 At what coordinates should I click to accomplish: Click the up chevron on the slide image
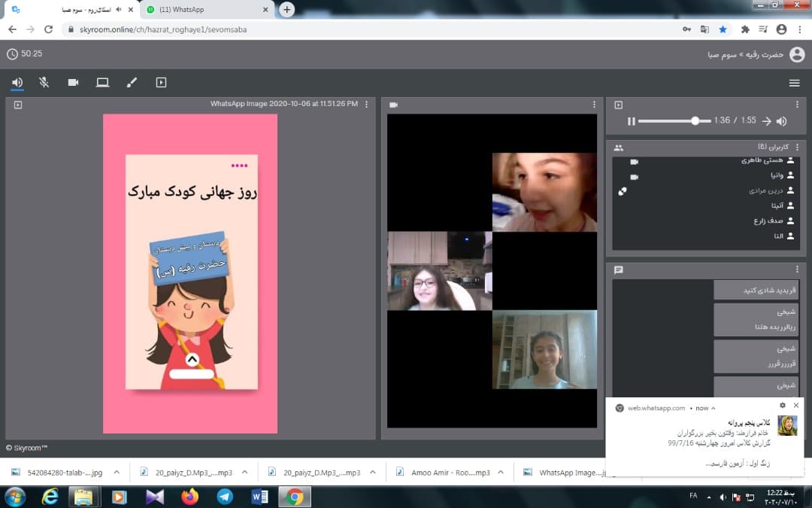pyautogui.click(x=192, y=360)
